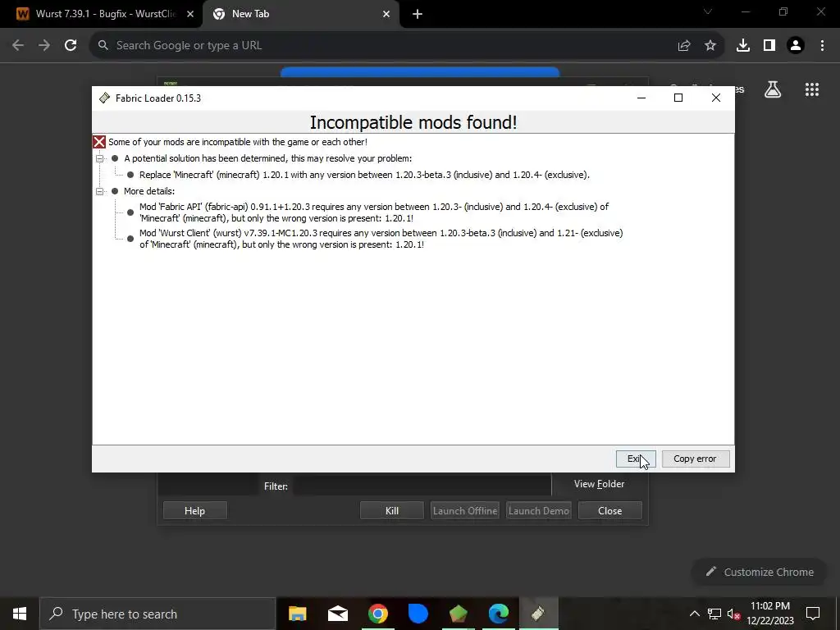The height and width of the screenshot is (630, 840).
Task: Click the red error X icon
Action: pyautogui.click(x=99, y=142)
